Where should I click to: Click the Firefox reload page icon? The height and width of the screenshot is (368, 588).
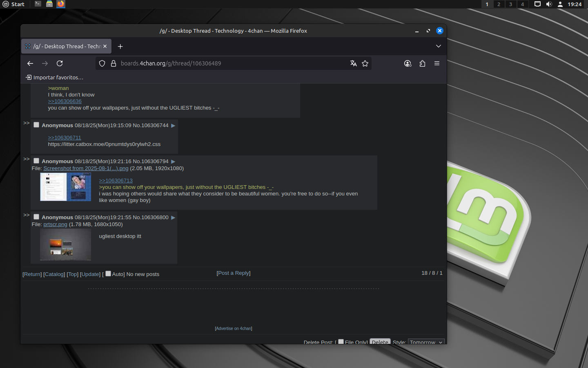pos(60,63)
